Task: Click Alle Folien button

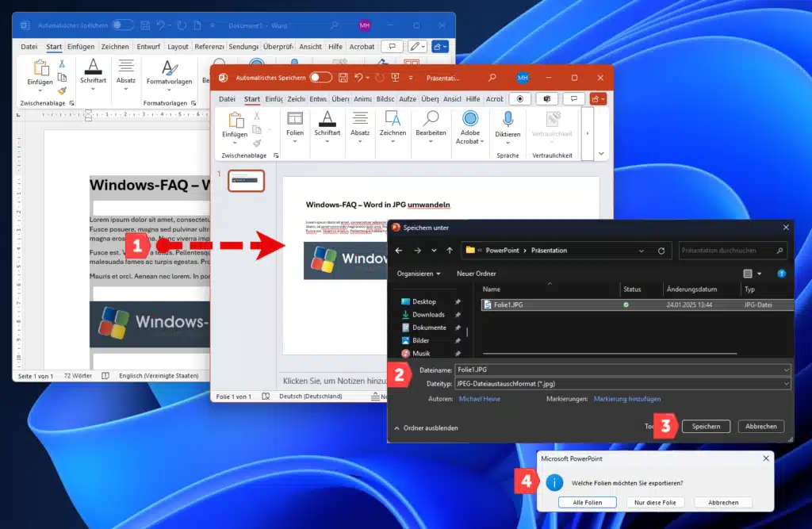Action: [588, 503]
